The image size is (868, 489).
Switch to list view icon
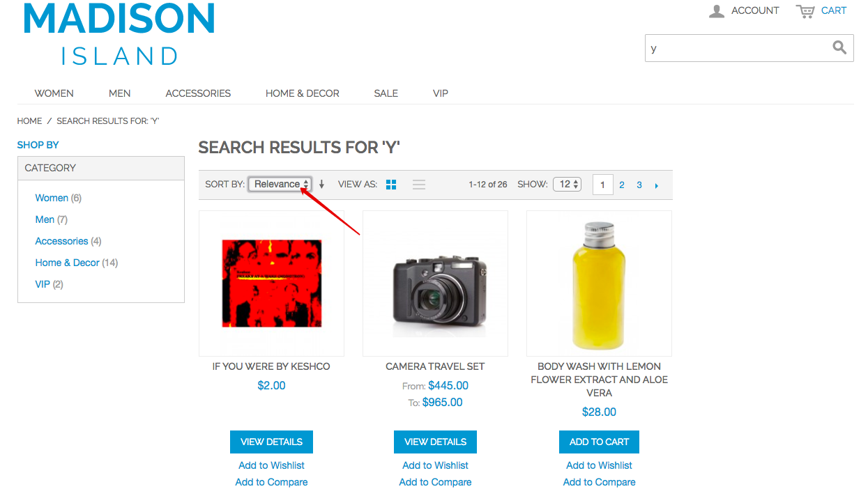[419, 185]
